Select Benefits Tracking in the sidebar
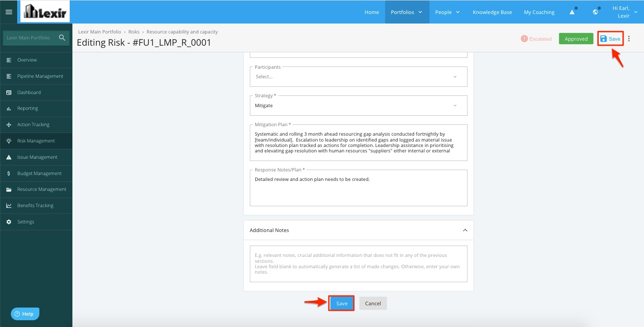The height and width of the screenshot is (327, 644). pyautogui.click(x=36, y=205)
